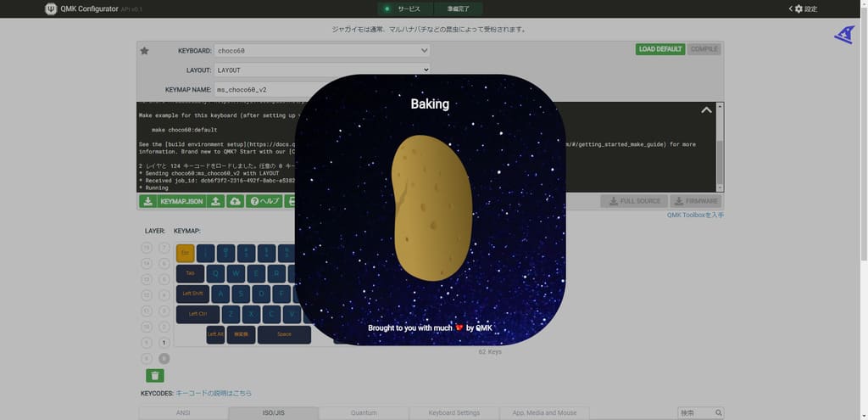Collapse the console with the chevron-up icon
This screenshot has height=420, width=868.
706,110
